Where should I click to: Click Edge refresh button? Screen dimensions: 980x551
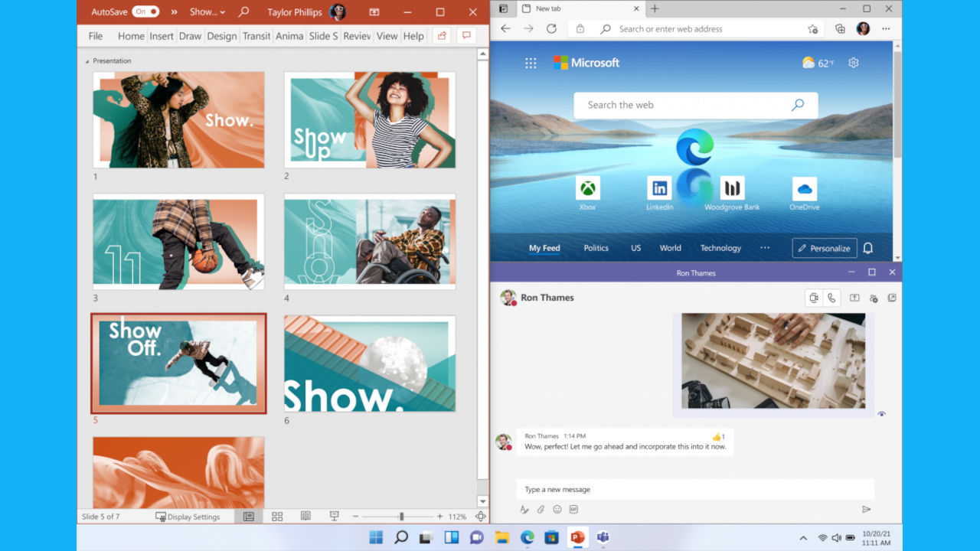(x=551, y=28)
